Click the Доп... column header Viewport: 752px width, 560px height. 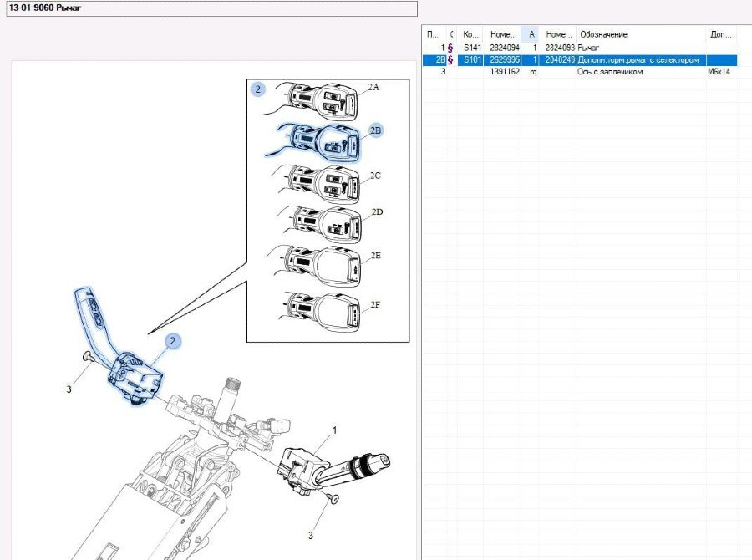[x=720, y=34]
